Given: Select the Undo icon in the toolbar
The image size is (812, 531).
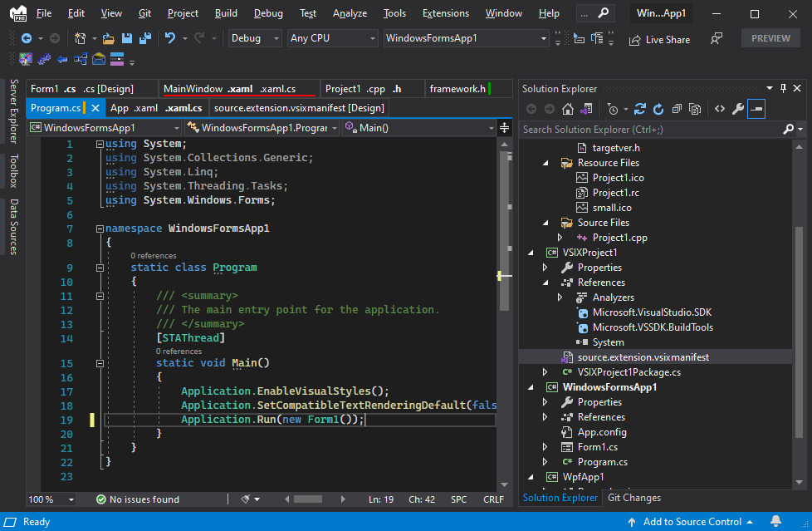Looking at the screenshot, I should click(x=172, y=38).
